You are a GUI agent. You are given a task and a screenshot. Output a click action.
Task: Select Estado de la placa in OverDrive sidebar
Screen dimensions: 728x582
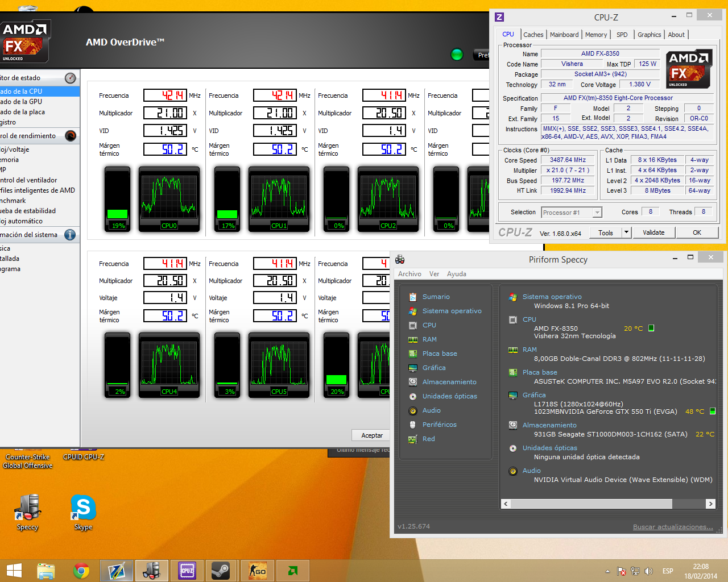click(x=22, y=112)
